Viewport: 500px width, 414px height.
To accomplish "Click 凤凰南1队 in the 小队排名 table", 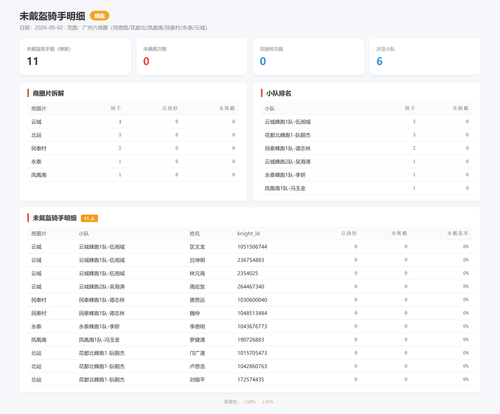I will click(x=285, y=188).
